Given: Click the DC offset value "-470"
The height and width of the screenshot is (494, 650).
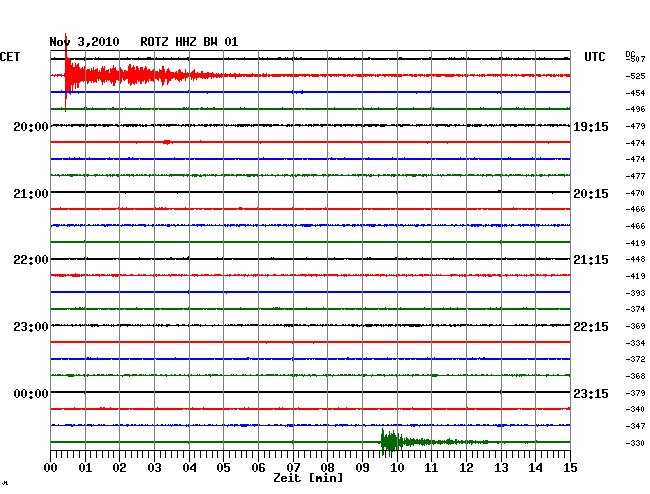Looking at the screenshot, I should [x=635, y=193].
